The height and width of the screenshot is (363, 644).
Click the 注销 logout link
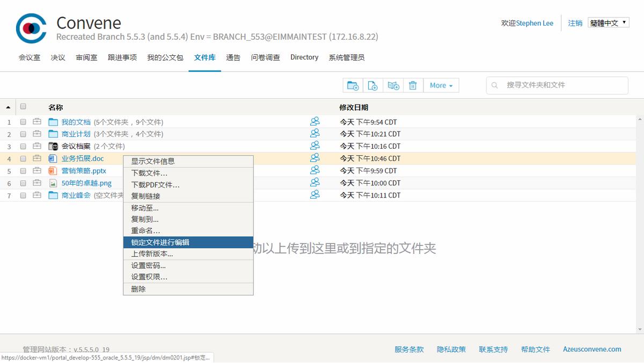pos(575,23)
